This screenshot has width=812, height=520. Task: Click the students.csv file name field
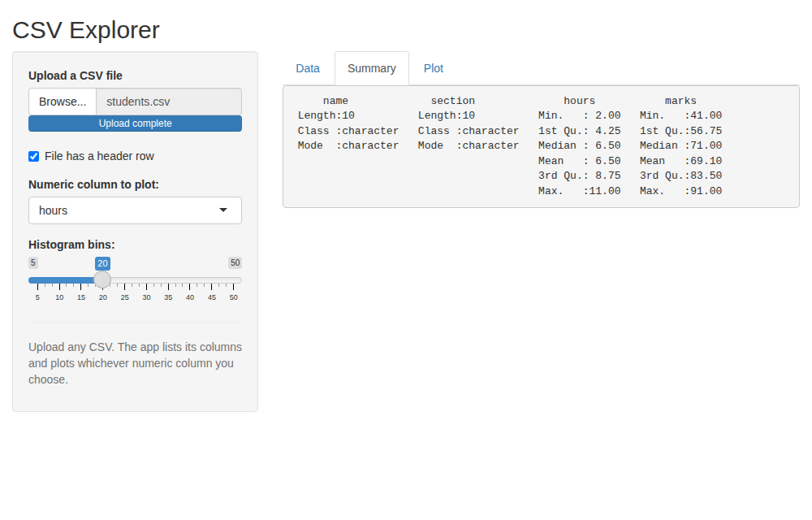[169, 102]
